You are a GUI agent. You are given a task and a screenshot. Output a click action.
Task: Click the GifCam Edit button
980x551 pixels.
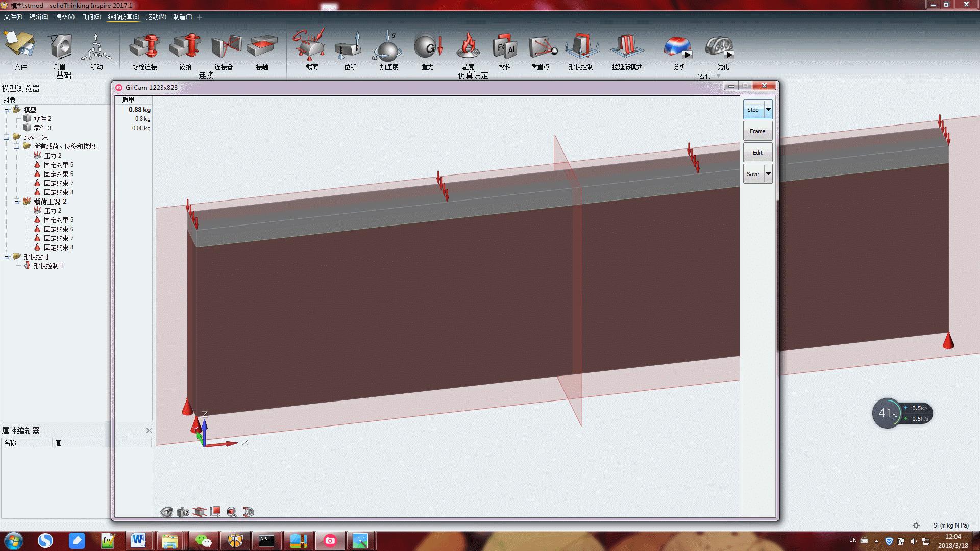point(757,153)
